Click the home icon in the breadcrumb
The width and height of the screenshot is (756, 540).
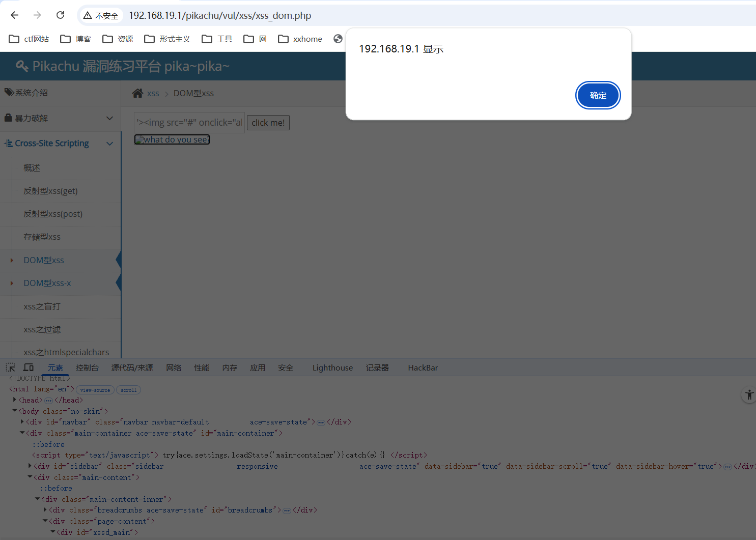[137, 93]
